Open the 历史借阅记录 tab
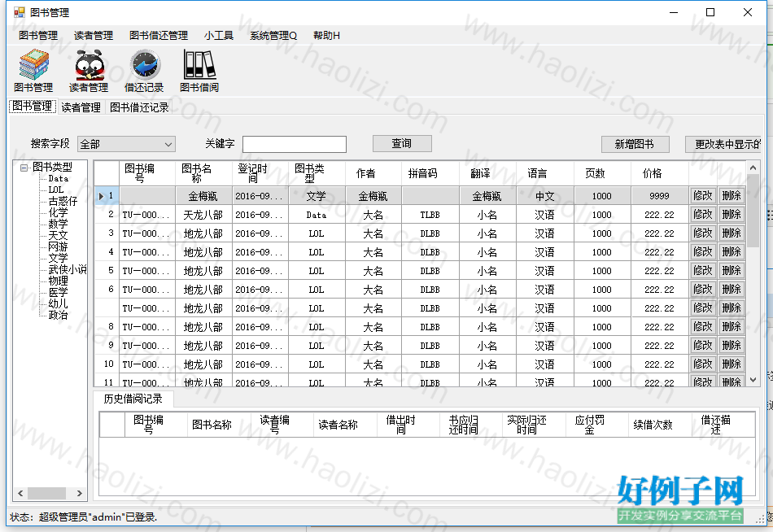Screen dimensions: 773x532 point(133,399)
